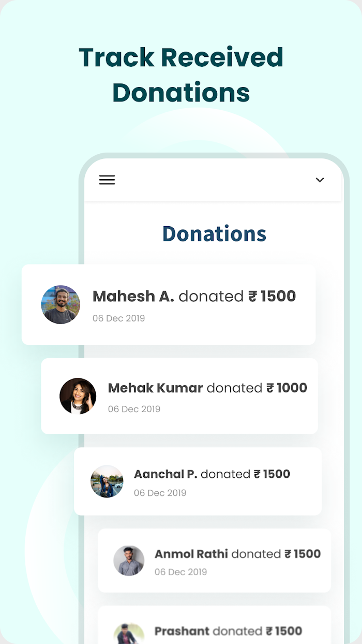
Task: Tap Mahesh A.'s profile picture
Action: 61,304
